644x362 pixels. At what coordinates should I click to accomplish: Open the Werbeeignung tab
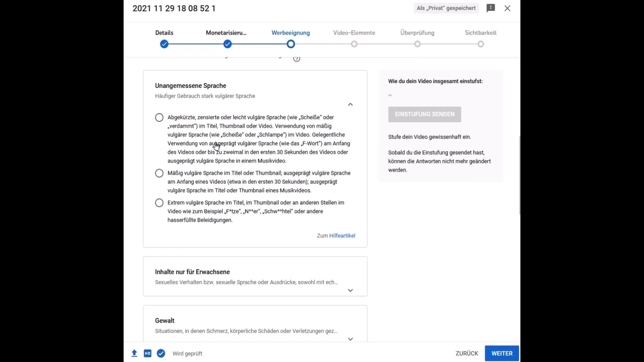[290, 33]
